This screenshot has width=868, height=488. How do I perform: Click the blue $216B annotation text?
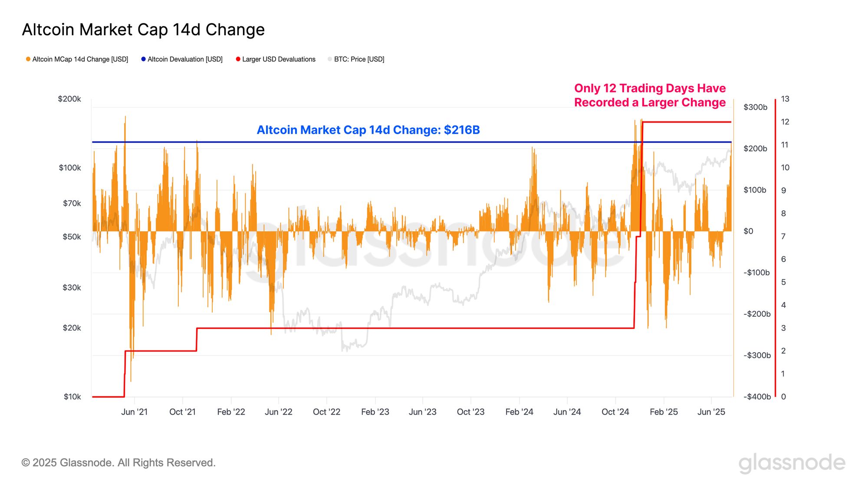point(368,130)
